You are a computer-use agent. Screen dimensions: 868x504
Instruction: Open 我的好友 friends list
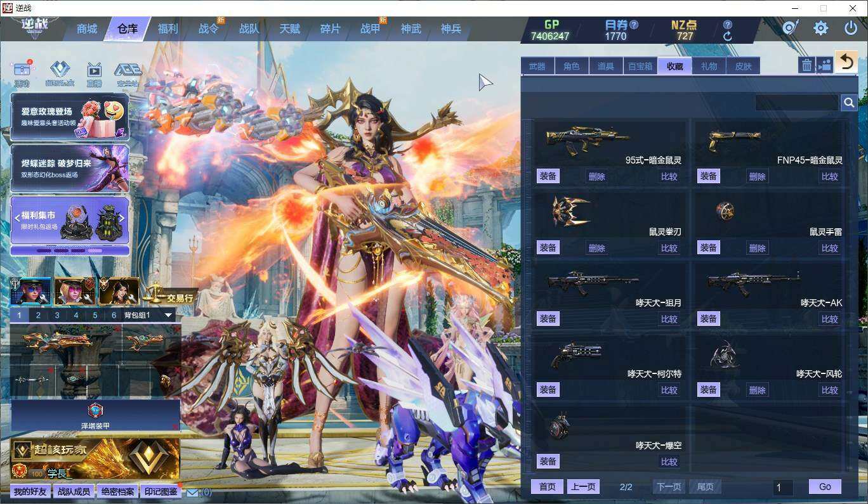pyautogui.click(x=30, y=492)
